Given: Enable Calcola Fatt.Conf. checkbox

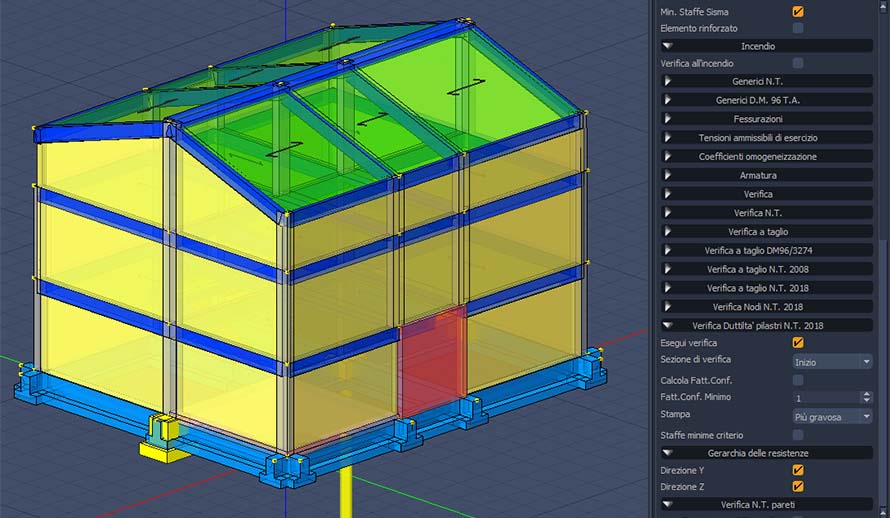Looking at the screenshot, I should point(797,380).
